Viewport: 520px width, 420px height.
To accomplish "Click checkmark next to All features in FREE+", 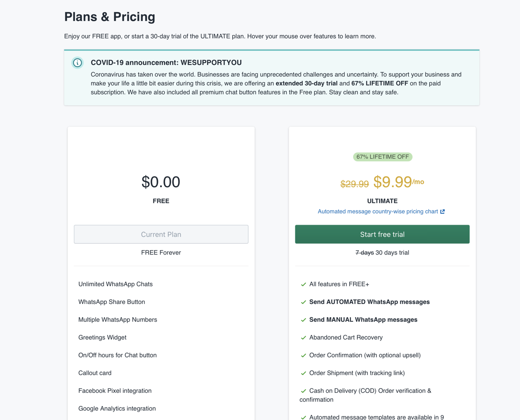I will (x=303, y=284).
